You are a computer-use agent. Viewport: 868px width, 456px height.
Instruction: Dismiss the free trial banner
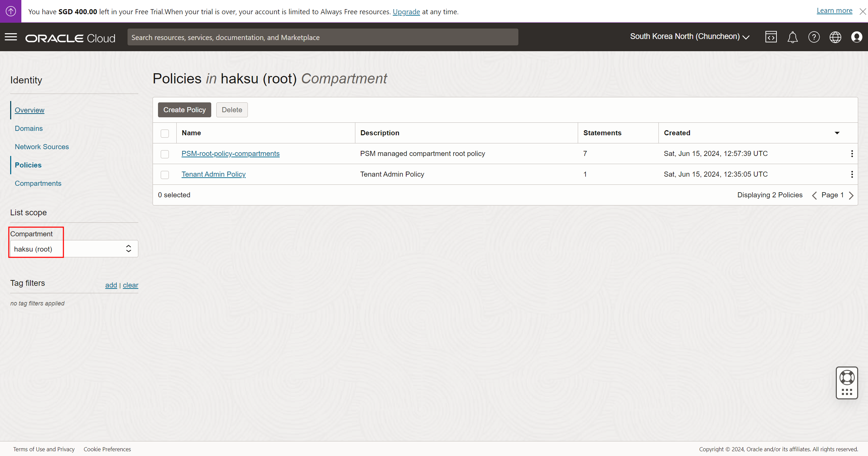(863, 12)
